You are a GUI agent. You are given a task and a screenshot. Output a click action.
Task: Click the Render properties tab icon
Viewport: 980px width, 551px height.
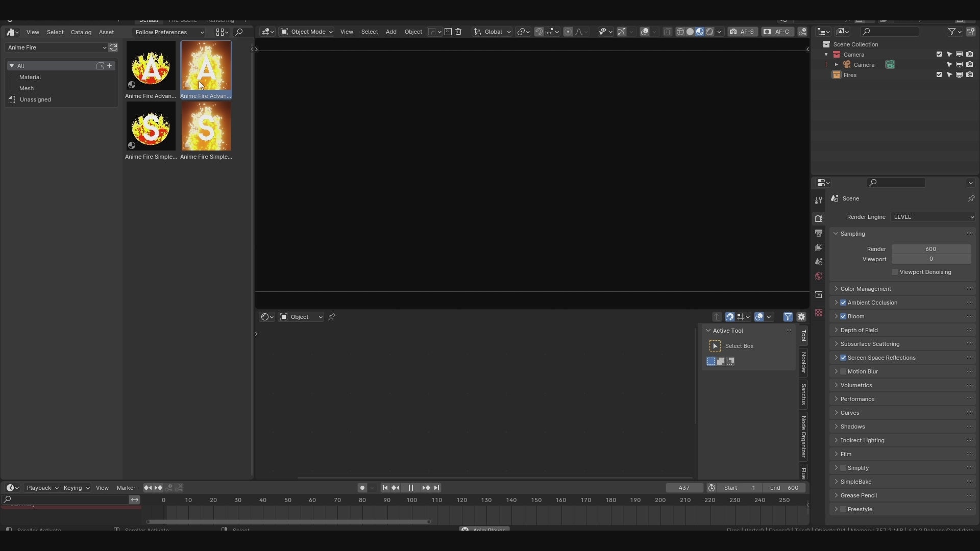[819, 219]
